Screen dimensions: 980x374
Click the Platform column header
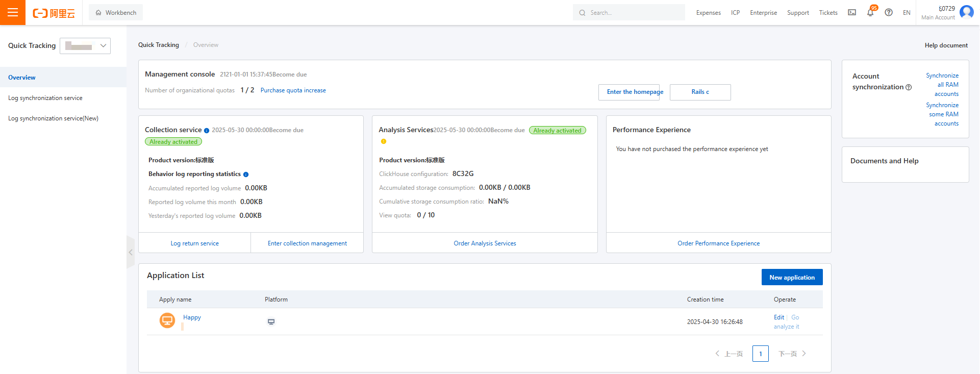[x=276, y=300]
